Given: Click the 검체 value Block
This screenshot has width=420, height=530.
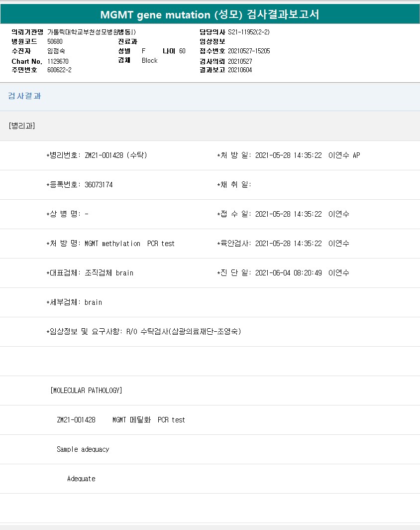Looking at the screenshot, I should pos(149,61).
